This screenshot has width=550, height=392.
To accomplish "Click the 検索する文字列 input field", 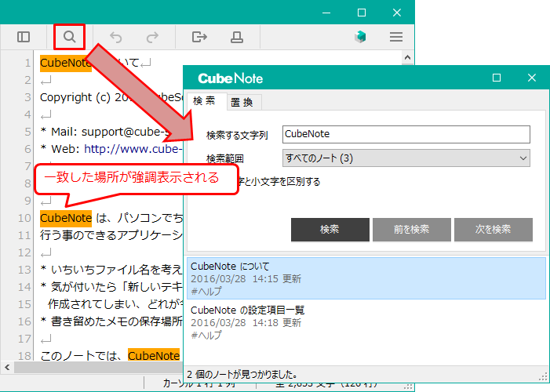I will 406,134.
